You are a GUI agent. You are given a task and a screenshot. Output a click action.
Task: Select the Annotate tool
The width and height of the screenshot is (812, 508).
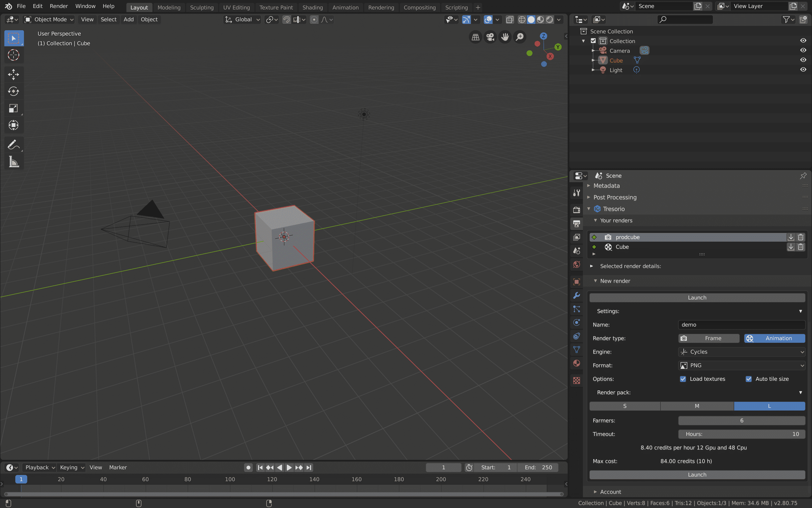(x=14, y=145)
